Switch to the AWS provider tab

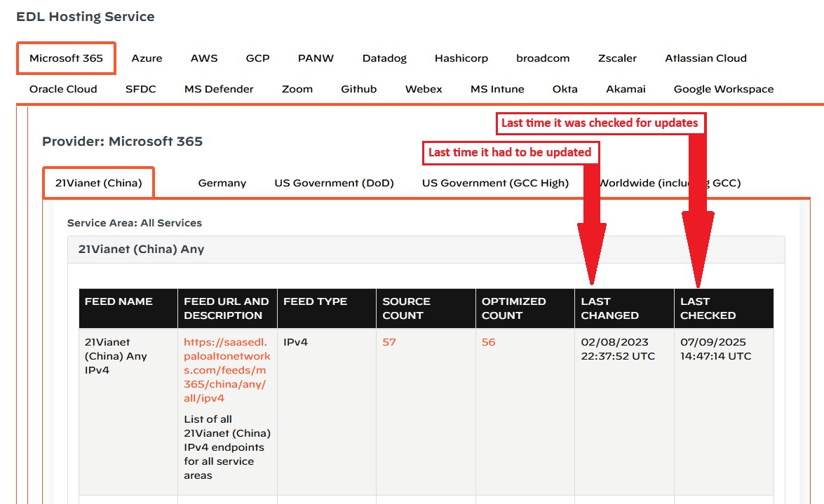coord(204,58)
